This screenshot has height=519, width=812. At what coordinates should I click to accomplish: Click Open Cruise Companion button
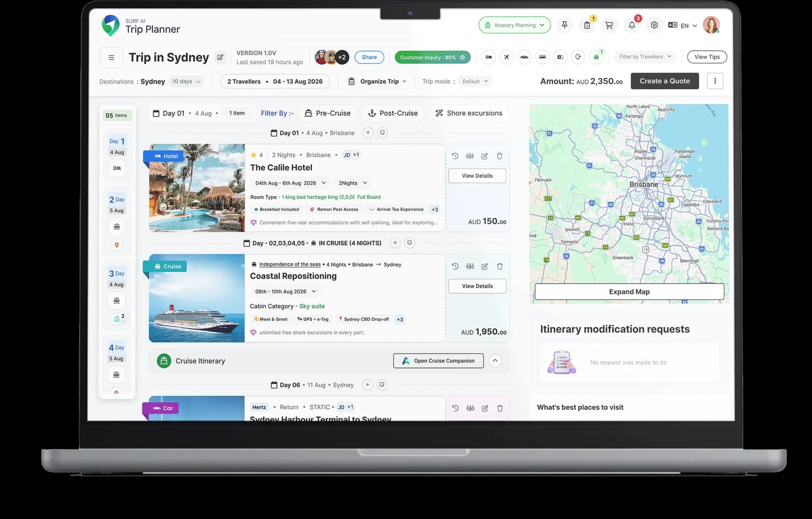(x=438, y=361)
